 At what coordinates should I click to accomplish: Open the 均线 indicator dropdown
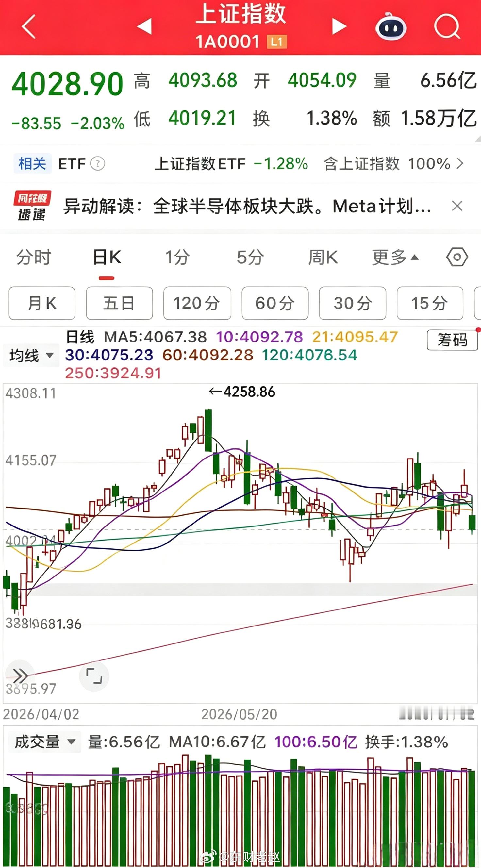coord(31,356)
